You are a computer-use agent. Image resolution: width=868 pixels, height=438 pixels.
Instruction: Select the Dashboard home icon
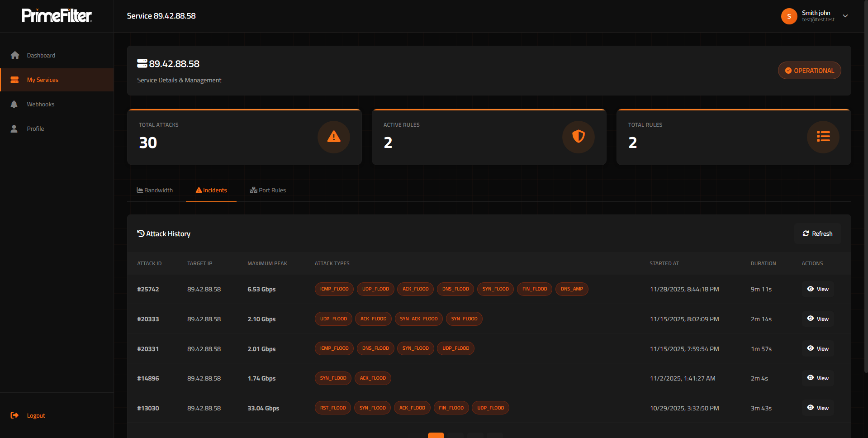click(15, 55)
